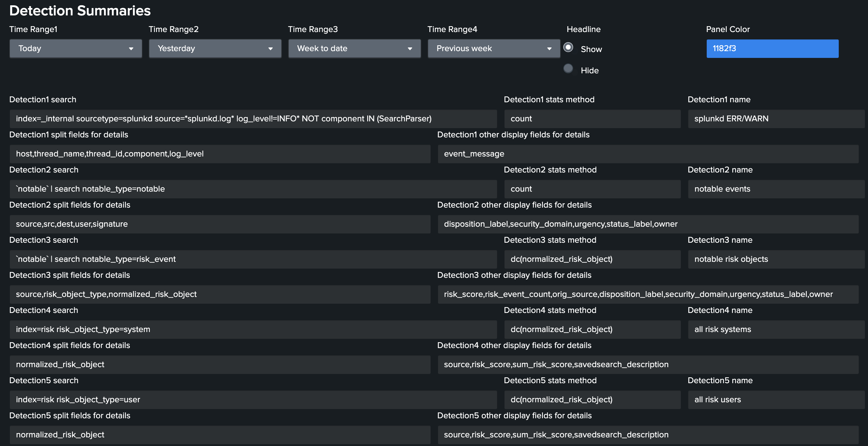Click Detection5 stats method dc(normalized_risk_object) field
The image size is (868, 446).
[x=592, y=400]
